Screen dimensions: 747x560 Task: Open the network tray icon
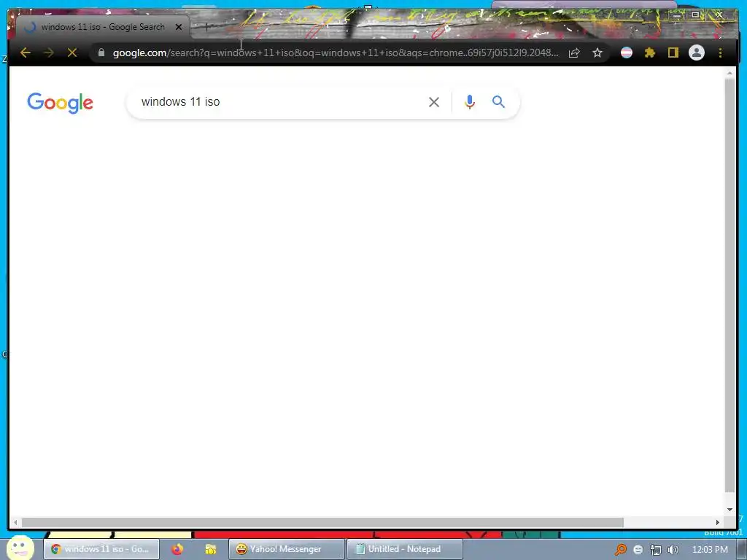pyautogui.click(x=656, y=550)
